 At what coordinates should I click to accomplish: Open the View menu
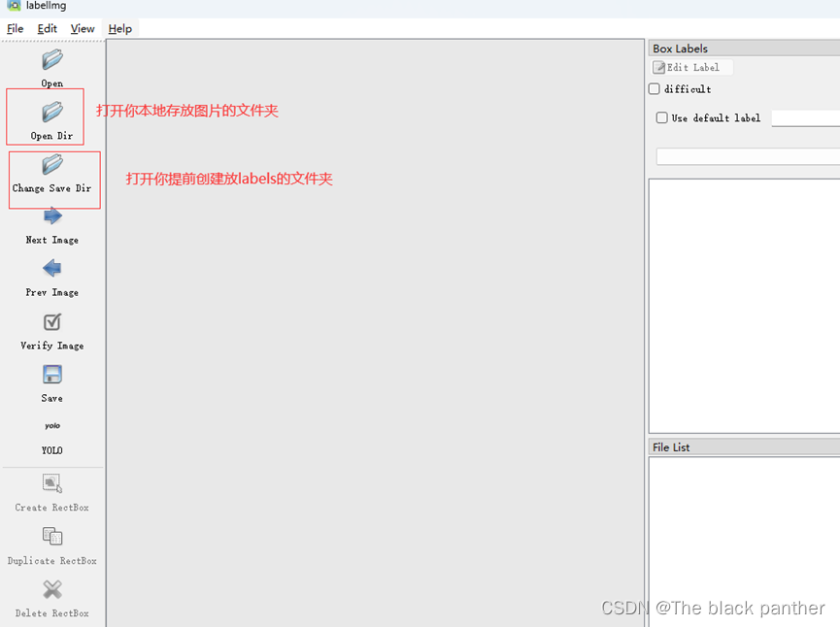[x=83, y=29]
